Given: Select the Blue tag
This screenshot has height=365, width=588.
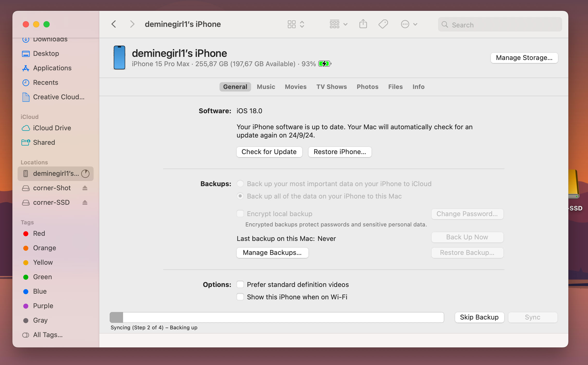Looking at the screenshot, I should 56,291.
